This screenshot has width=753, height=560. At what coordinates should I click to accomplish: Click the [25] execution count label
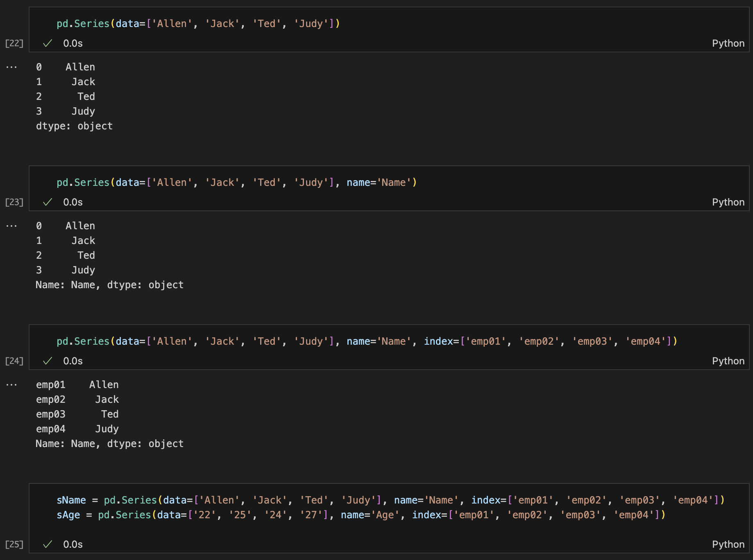(x=14, y=544)
